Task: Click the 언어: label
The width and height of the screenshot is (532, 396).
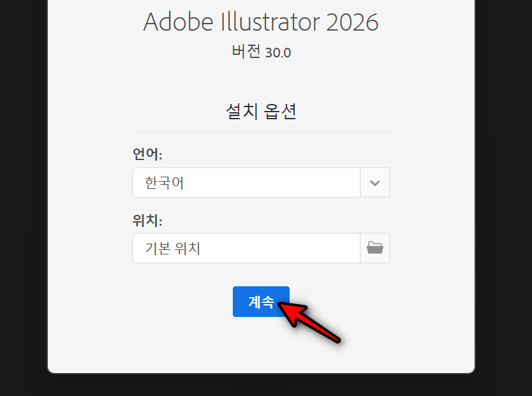Action: [147, 154]
